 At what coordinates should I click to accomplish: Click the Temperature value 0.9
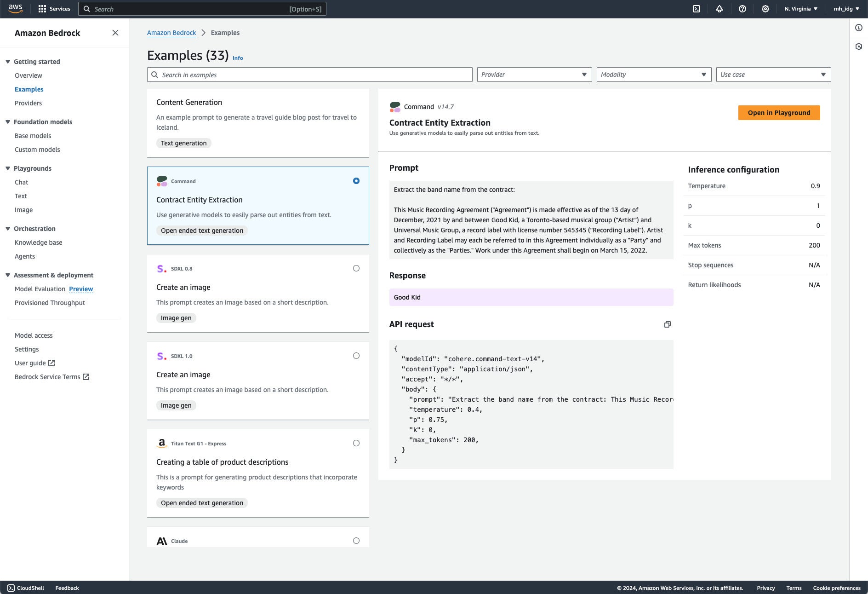coord(815,186)
